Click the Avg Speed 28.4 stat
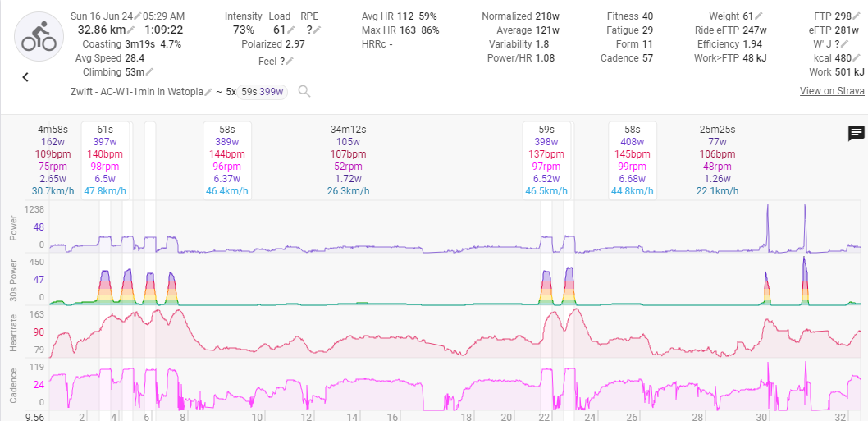This screenshot has height=421, width=868. click(110, 58)
